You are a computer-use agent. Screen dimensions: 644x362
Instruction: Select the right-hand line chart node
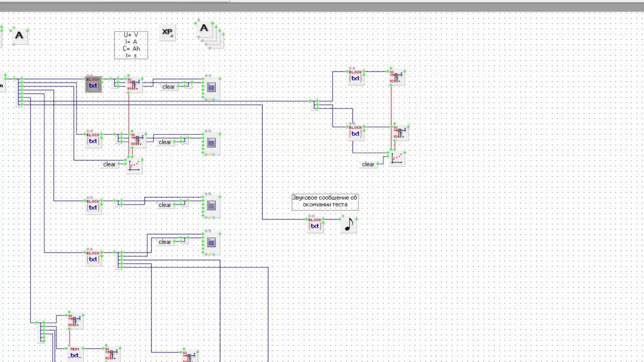[x=396, y=157]
